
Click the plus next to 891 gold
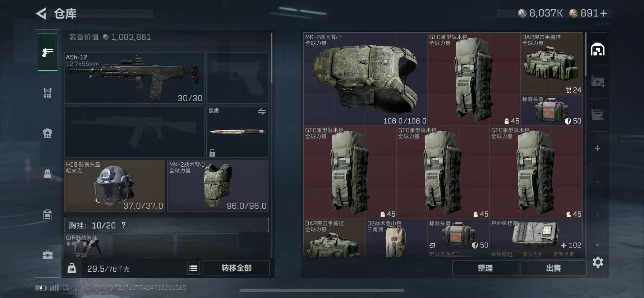pos(604,13)
